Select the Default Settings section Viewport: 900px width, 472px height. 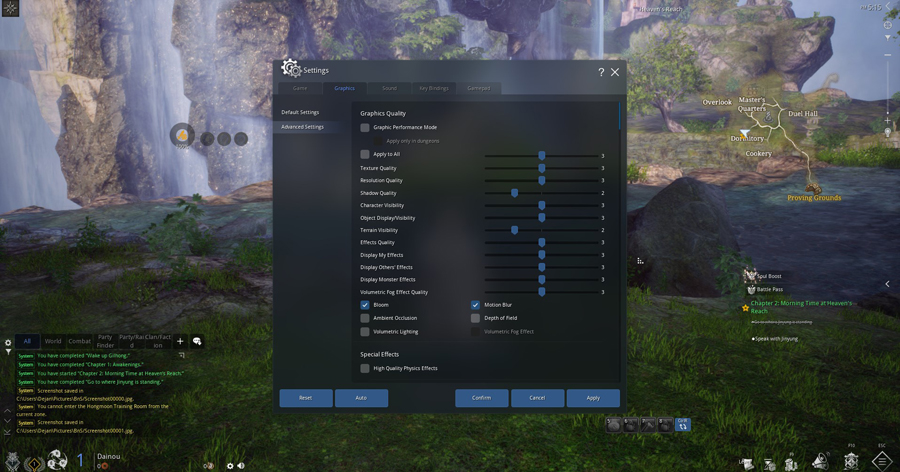point(300,113)
